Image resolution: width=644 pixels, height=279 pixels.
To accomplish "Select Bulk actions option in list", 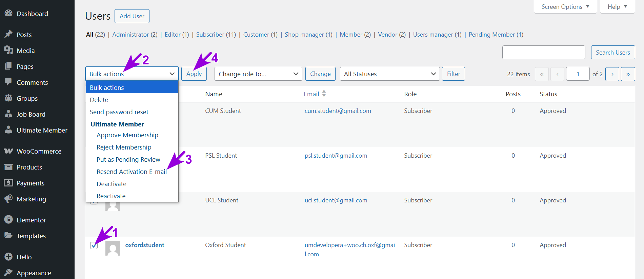I will coord(132,87).
